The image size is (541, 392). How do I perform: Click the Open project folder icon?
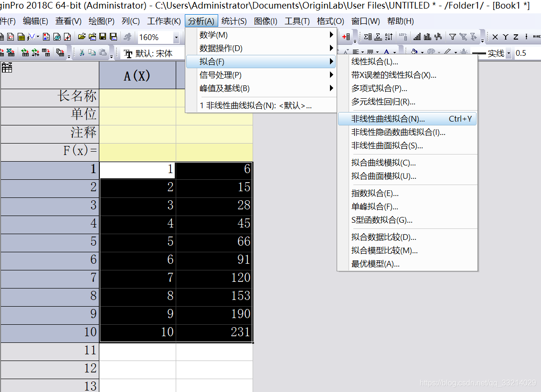(x=82, y=37)
